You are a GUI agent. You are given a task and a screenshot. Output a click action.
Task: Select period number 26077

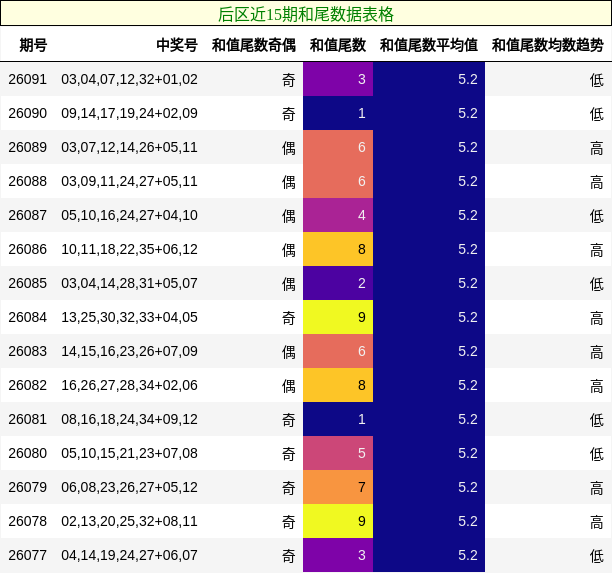27,555
